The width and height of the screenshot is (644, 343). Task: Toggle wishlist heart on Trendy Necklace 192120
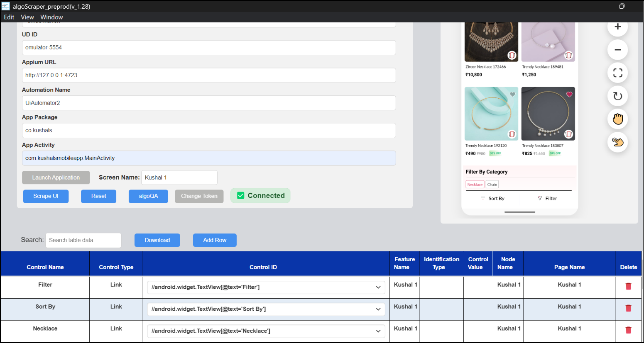click(513, 95)
